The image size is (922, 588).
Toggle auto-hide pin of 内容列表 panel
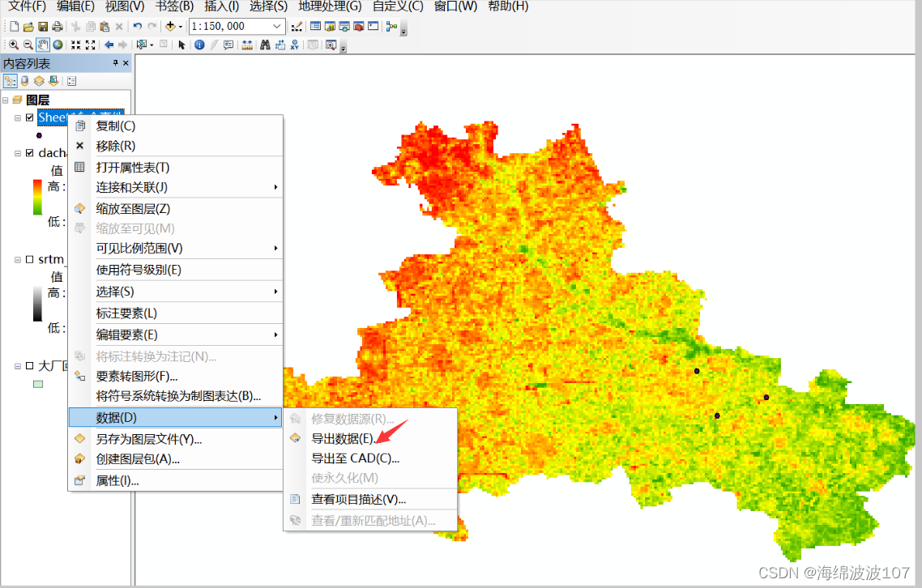coord(115,63)
